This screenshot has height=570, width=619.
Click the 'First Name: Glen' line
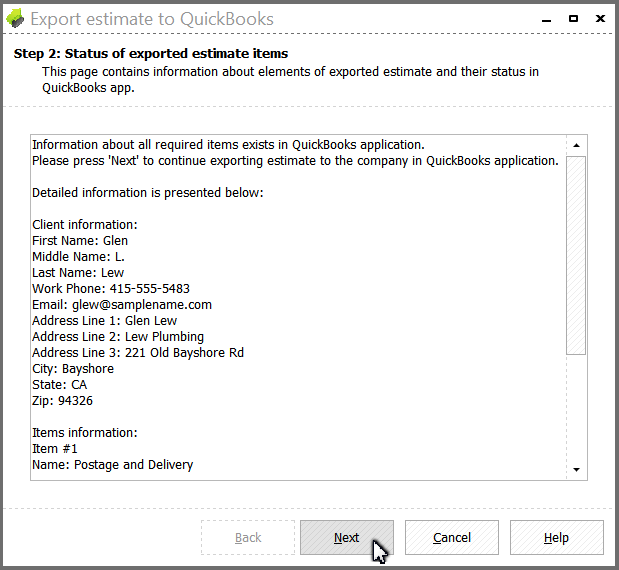point(80,241)
